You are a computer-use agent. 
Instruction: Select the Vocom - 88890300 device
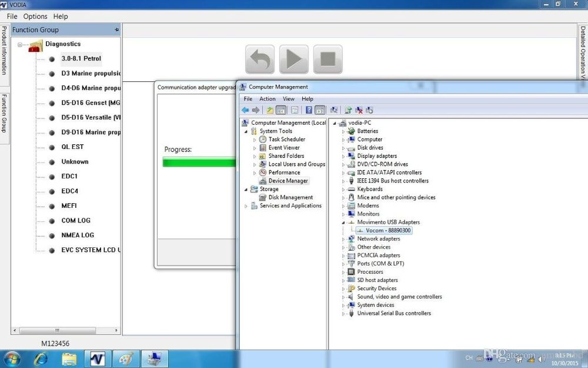[x=387, y=231]
